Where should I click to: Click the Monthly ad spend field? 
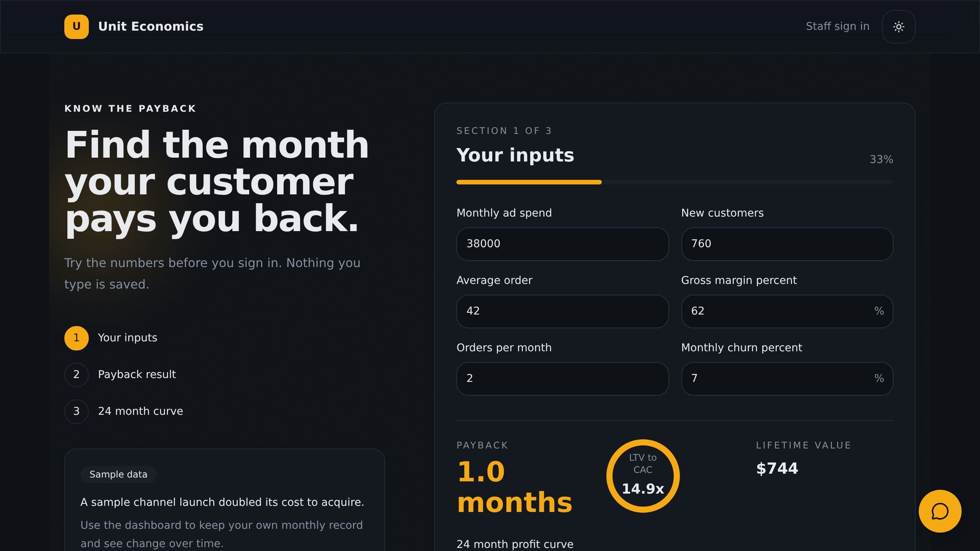(562, 244)
